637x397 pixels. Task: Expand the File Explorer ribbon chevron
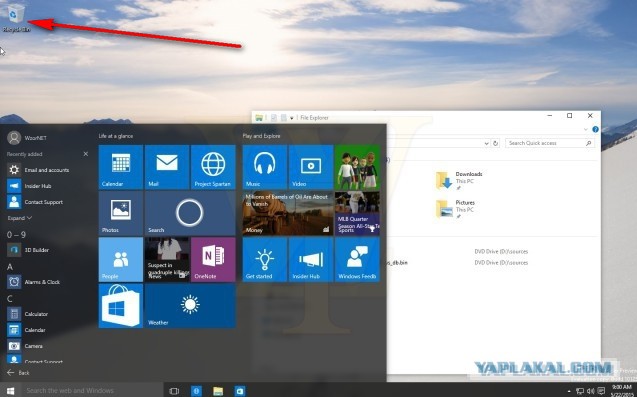coord(585,129)
